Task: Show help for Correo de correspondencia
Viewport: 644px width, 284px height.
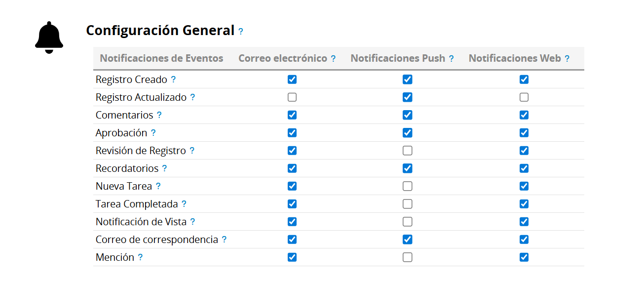Action: [224, 240]
